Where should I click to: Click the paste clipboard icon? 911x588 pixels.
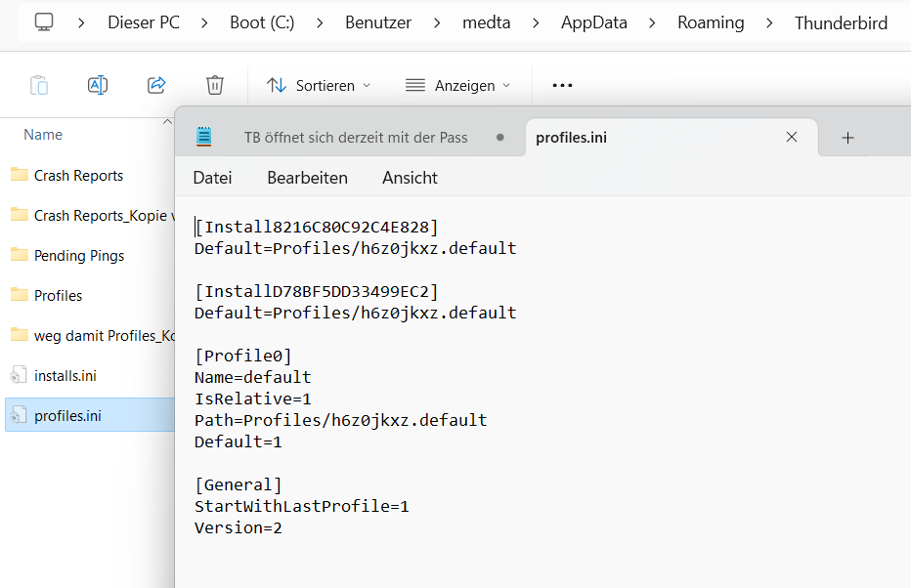[39, 85]
